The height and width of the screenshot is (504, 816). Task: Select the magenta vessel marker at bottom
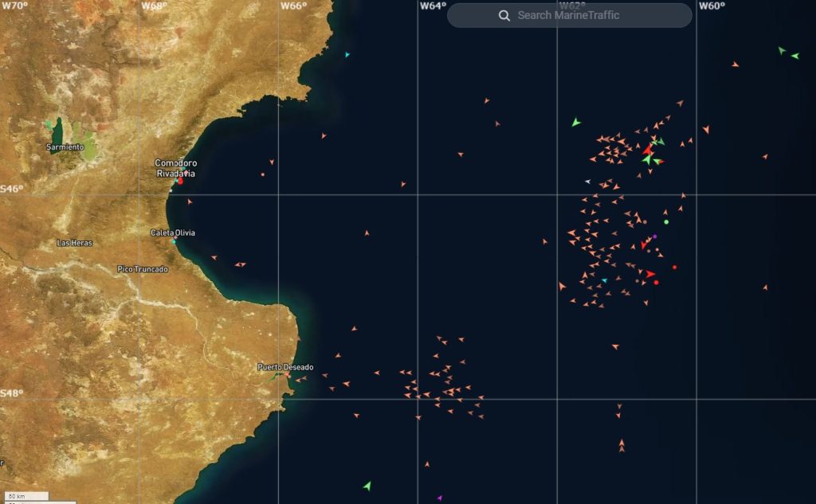coord(439,498)
